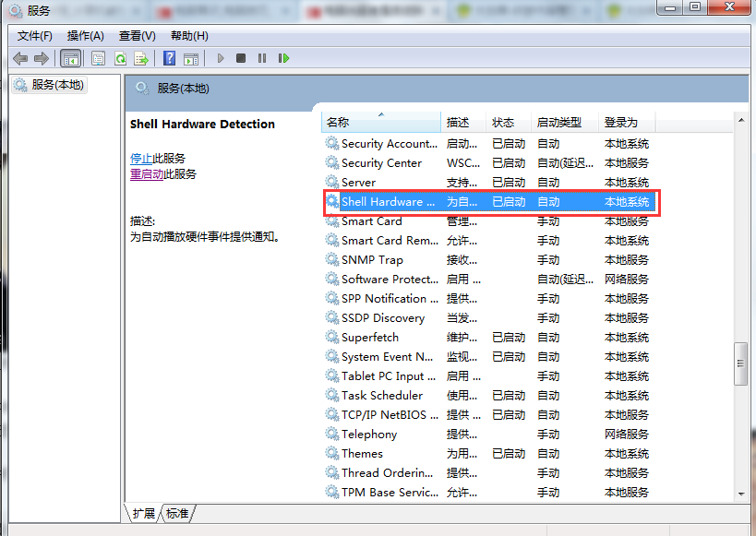Click the vertical scrollbar thumb
This screenshot has width=756, height=536.
tap(740, 363)
